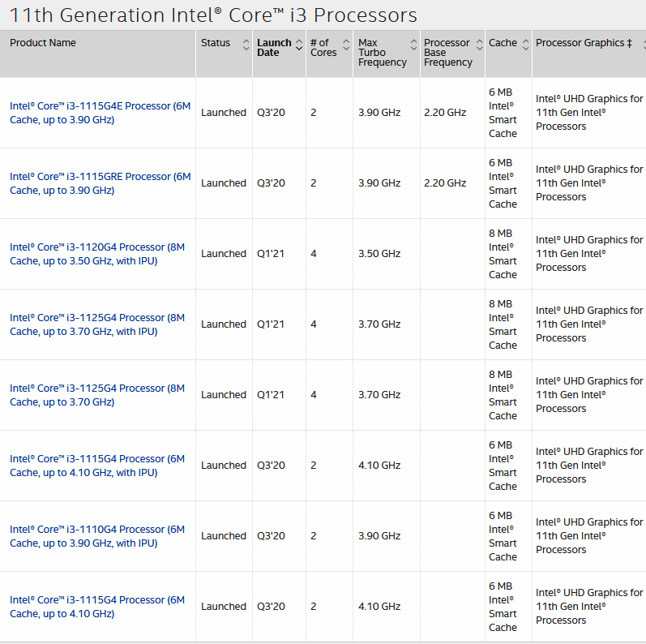Select UHD Graphics cell in i3-1115G4E row
The height and width of the screenshot is (644, 646).
(x=589, y=113)
